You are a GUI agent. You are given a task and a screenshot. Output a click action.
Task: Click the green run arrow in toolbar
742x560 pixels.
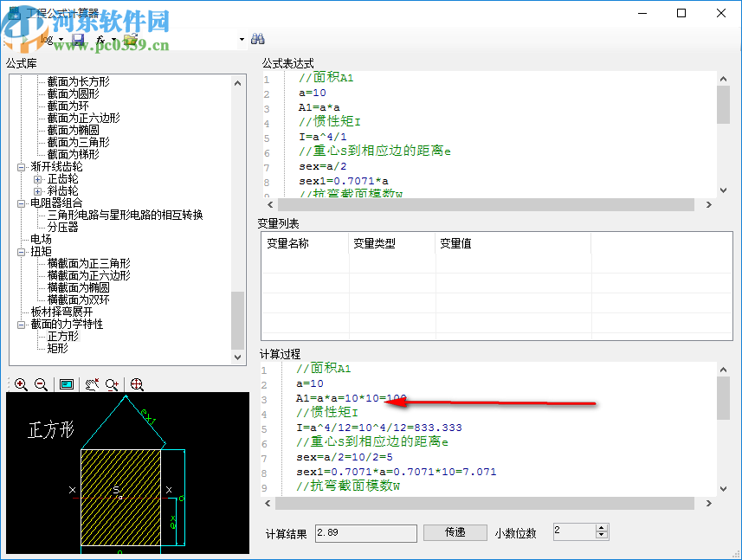pyautogui.click(x=24, y=40)
